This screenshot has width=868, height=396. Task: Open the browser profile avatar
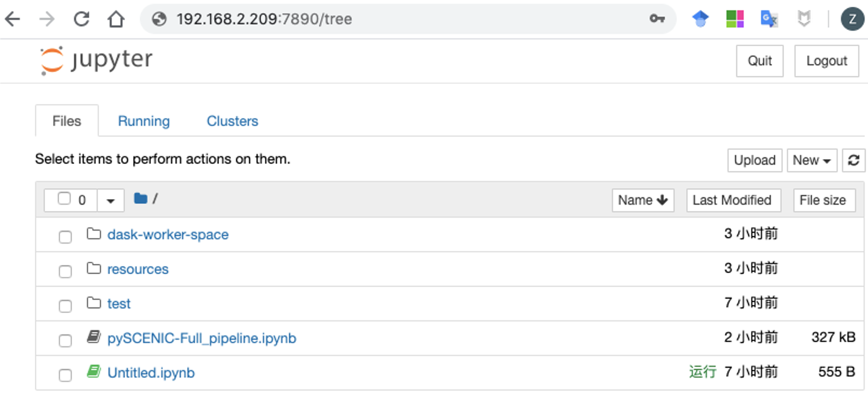[x=852, y=19]
